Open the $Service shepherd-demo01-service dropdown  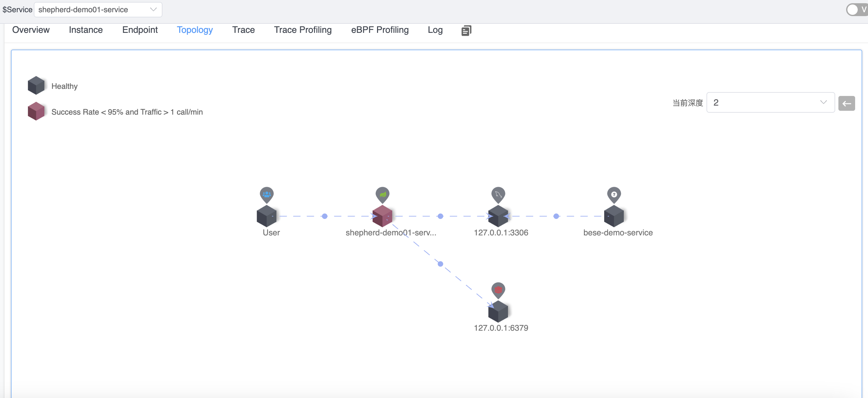coord(98,9)
